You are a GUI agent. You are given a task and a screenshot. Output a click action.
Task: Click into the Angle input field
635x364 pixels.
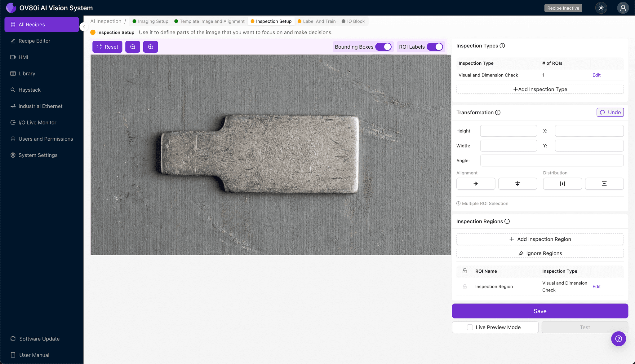click(552, 160)
